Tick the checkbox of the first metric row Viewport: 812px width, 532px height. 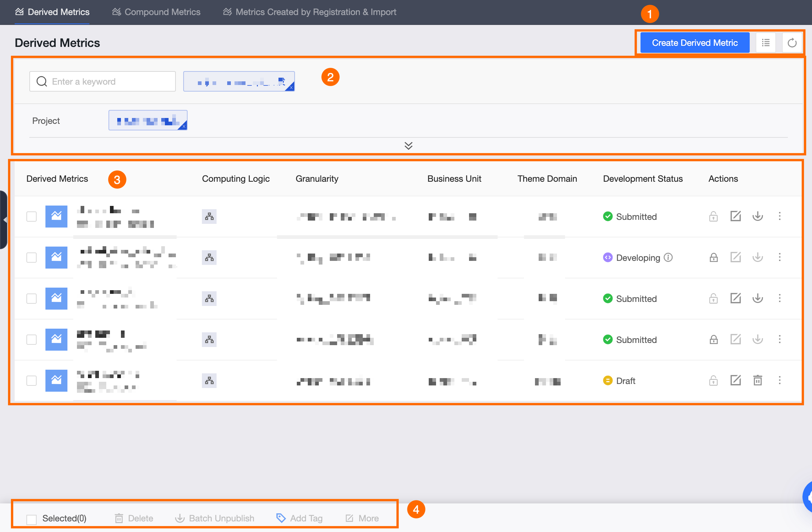click(x=32, y=217)
